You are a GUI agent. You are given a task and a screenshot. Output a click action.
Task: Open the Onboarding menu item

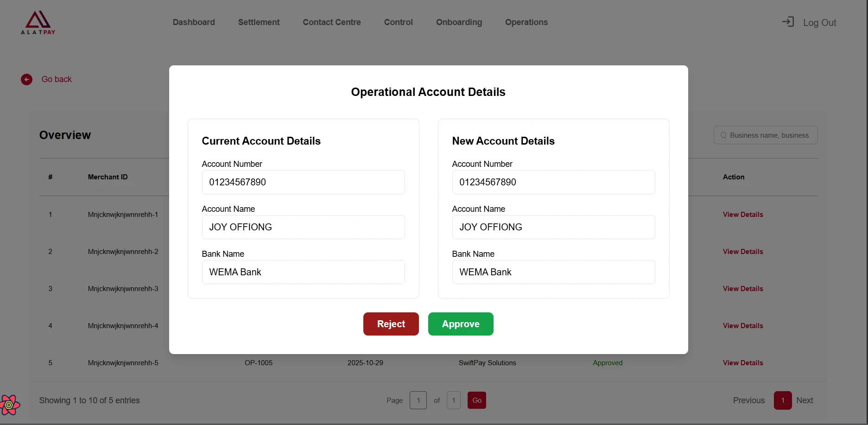point(459,22)
